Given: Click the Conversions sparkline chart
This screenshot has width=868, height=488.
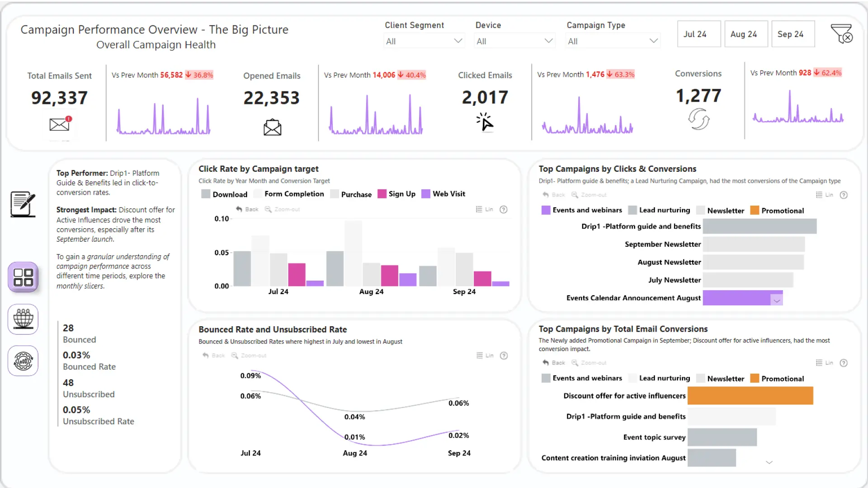Looking at the screenshot, I should 798,107.
